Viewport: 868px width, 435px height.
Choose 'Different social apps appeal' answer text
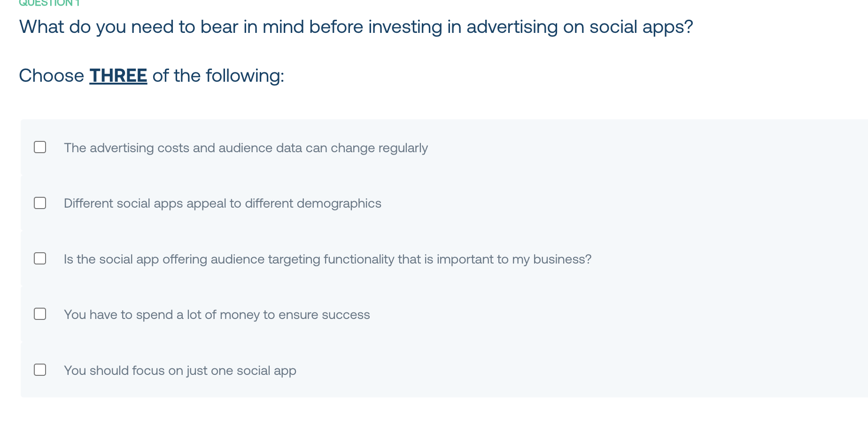click(223, 203)
